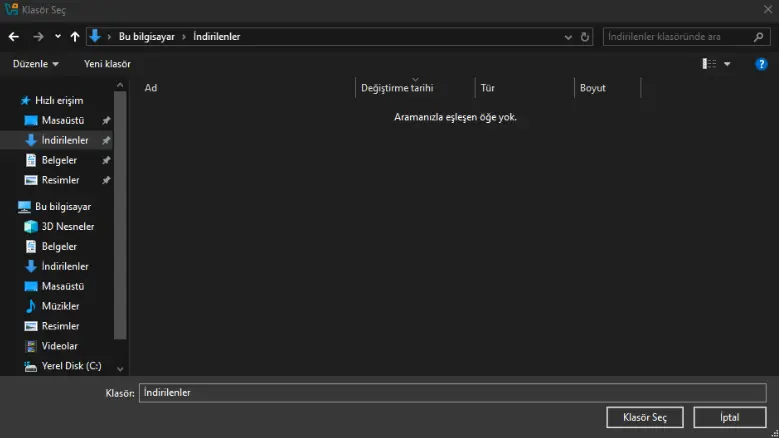The height and width of the screenshot is (438, 779).
Task: Open pinned İndirilenler under Hızlı erişim
Action: coord(65,141)
